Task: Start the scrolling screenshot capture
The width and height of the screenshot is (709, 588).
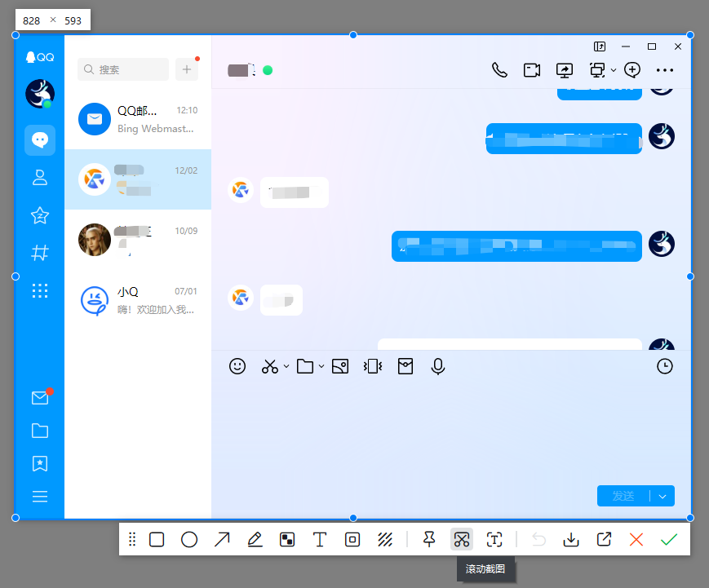Action: pyautogui.click(x=462, y=539)
